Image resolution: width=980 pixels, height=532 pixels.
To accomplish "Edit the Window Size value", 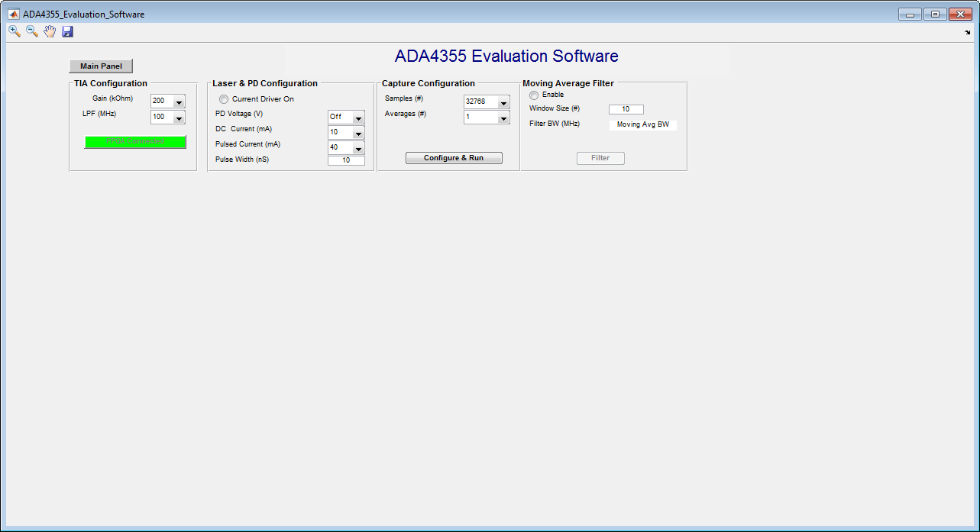I will point(626,108).
